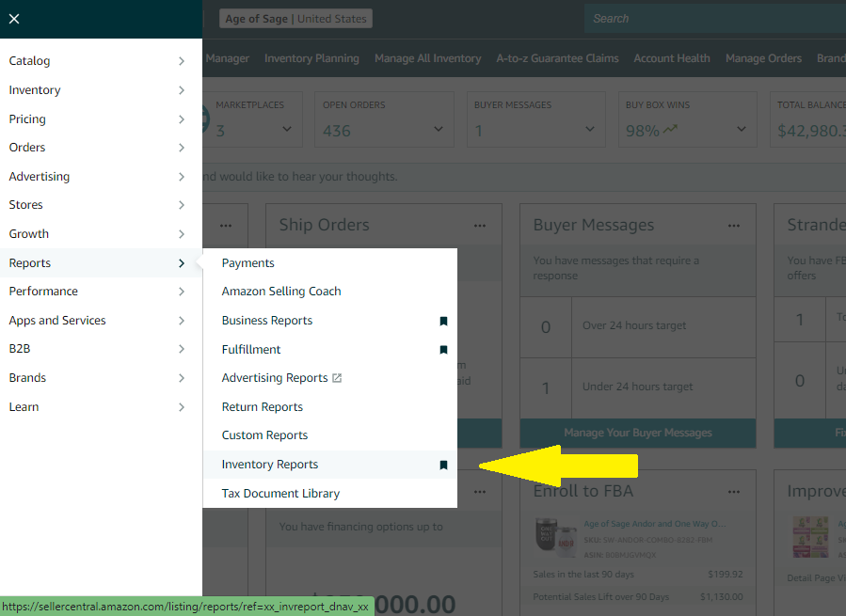Image resolution: width=846 pixels, height=616 pixels.
Task: Open Advertising Reports entry
Action: click(329, 378)
